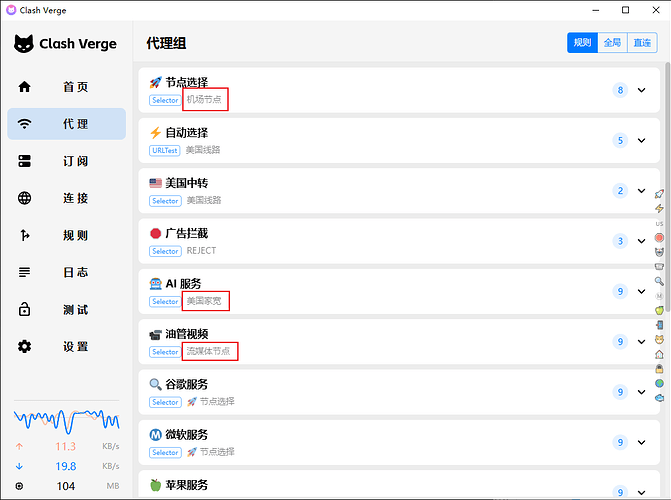This screenshot has width=671, height=500.
Task: Jump to red circle group in side strip
Action: point(659,238)
